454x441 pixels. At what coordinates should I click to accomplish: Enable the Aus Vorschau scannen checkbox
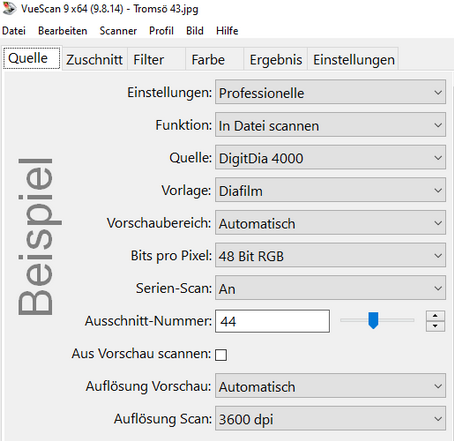221,355
